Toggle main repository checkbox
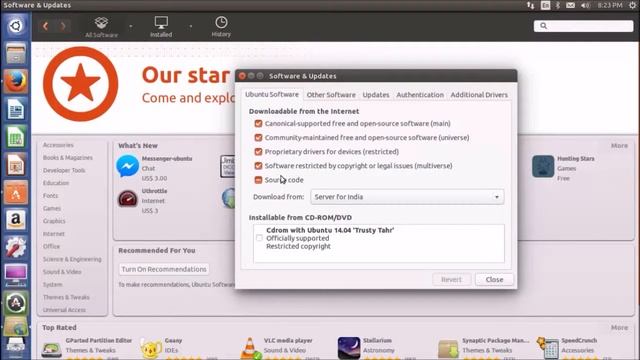This screenshot has height=360, width=640. pos(258,123)
